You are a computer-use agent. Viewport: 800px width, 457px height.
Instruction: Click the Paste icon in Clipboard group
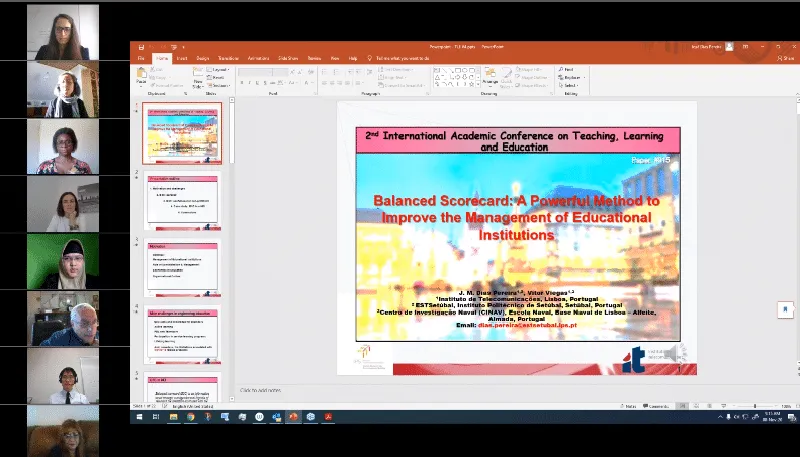(141, 76)
